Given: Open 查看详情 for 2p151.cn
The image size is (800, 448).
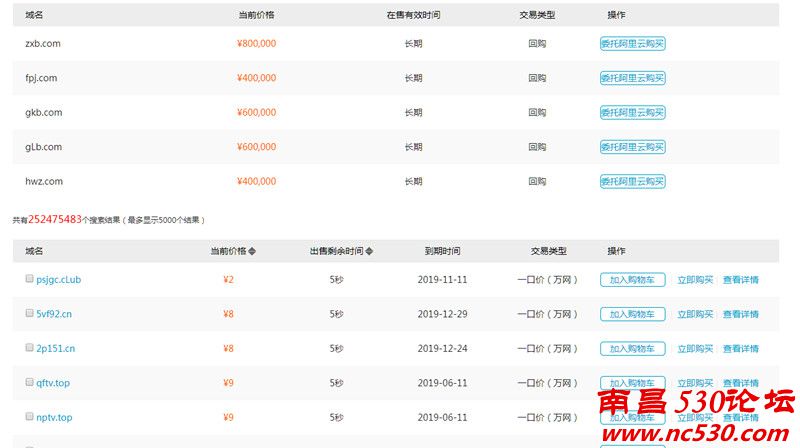Looking at the screenshot, I should point(740,349).
